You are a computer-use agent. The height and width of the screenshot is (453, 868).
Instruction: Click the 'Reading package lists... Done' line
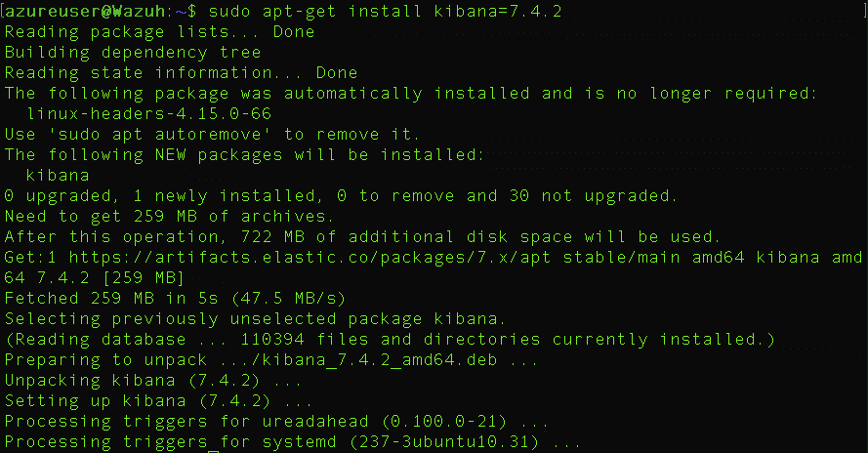point(159,31)
